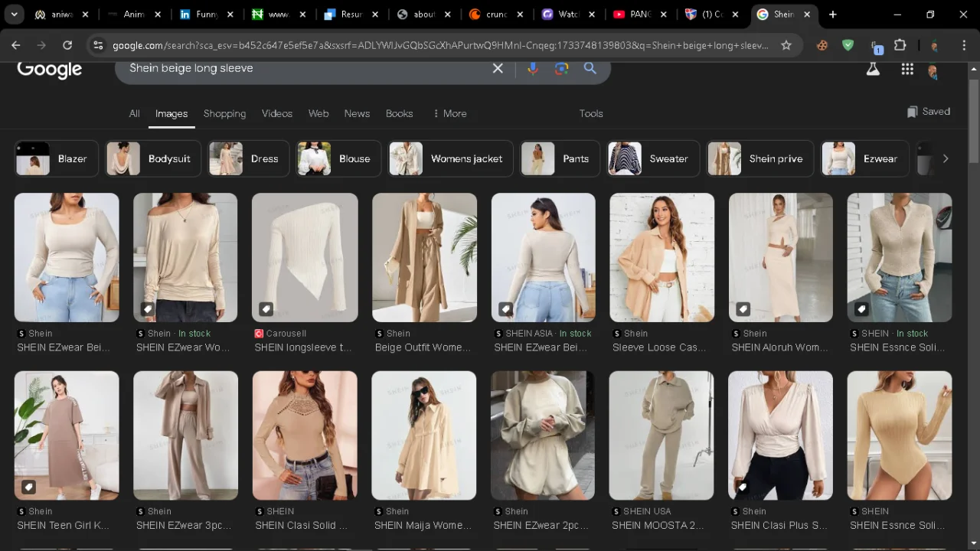
Task: Open the SHEIN EZwear 2pc link
Action: click(x=541, y=525)
